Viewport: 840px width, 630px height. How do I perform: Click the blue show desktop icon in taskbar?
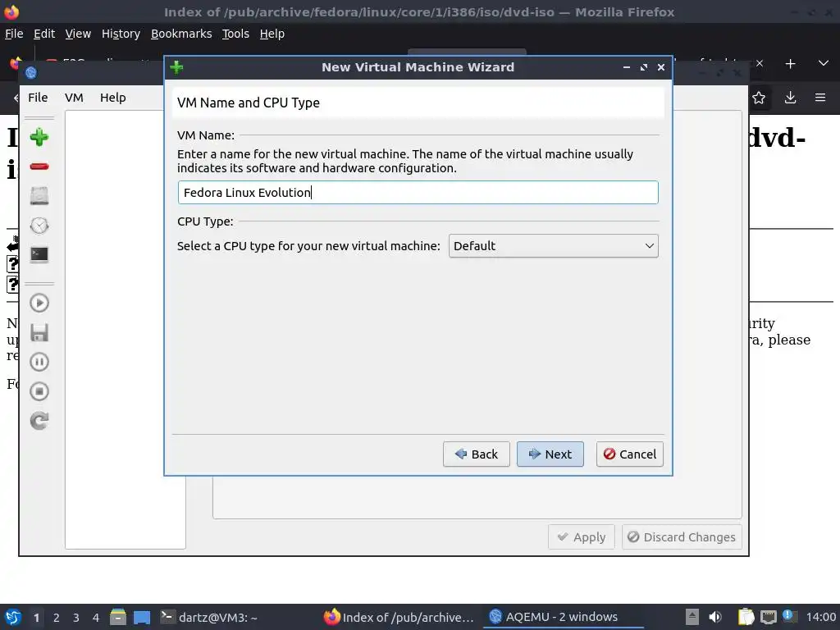[142, 617]
